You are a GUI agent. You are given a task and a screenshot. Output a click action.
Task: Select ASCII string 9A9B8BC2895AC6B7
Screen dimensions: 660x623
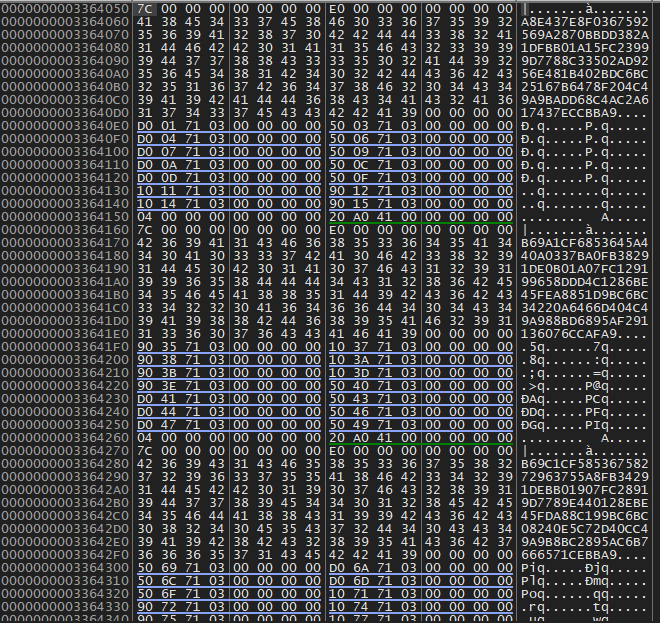[585, 543]
